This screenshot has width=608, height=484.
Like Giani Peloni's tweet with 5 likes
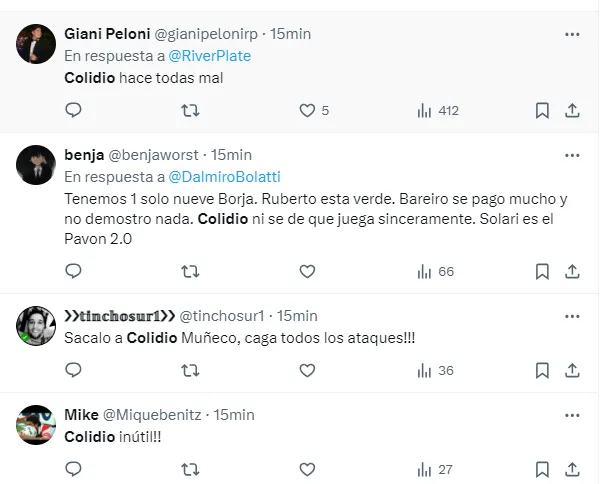[308, 110]
